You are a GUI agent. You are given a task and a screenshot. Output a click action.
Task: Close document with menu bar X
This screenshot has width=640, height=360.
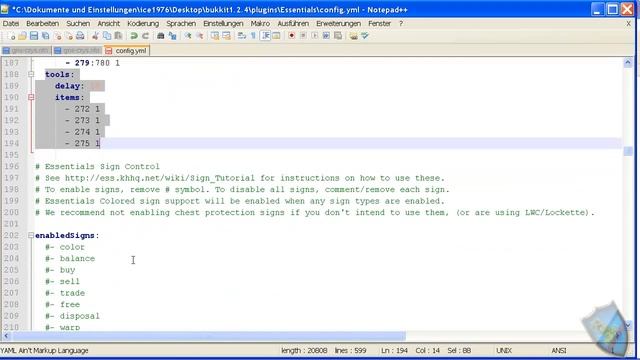(x=629, y=24)
